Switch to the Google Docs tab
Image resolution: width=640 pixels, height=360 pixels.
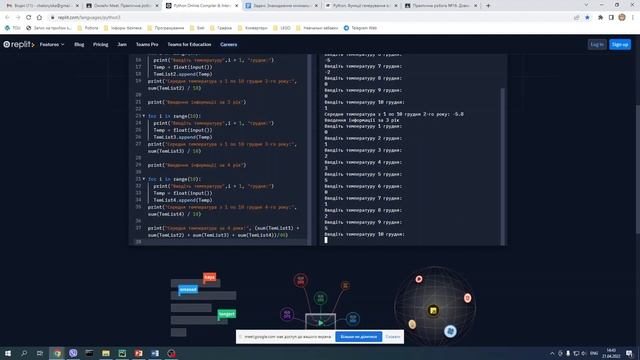pyautogui.click(x=282, y=6)
